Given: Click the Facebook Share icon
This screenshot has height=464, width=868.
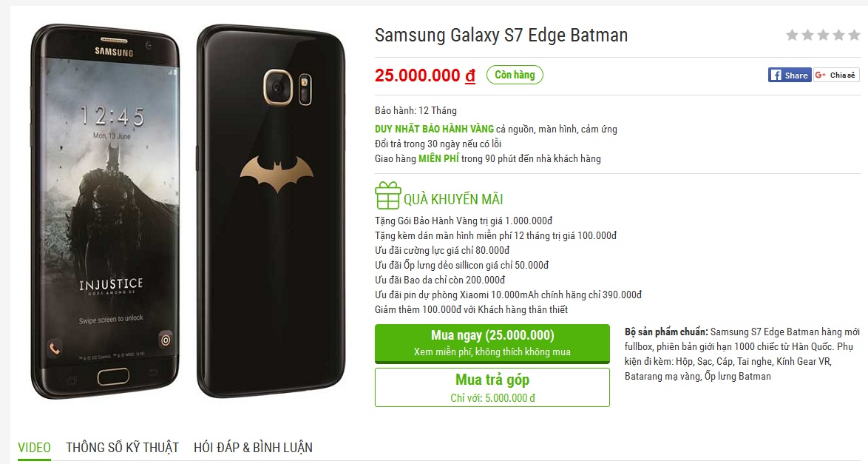Looking at the screenshot, I should pos(788,74).
